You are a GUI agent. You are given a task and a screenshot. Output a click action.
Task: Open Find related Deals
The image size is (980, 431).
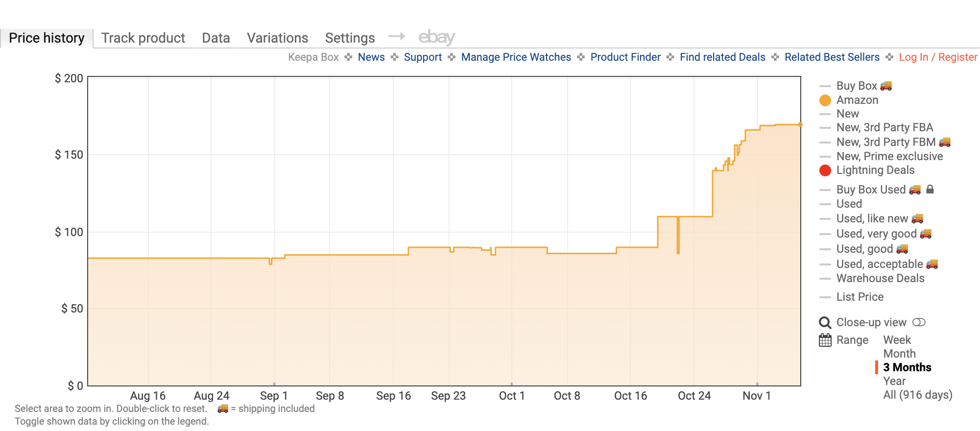(722, 57)
